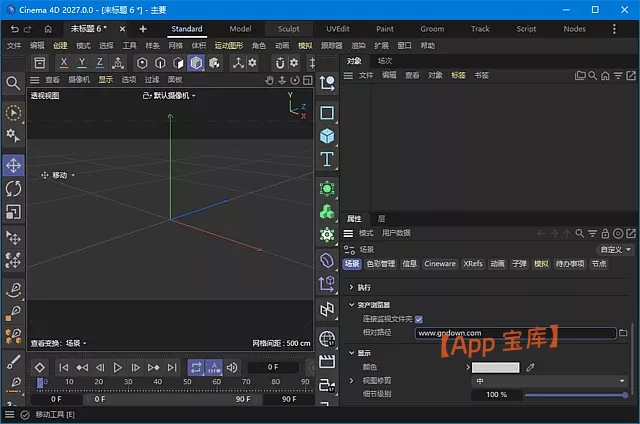Screen dimensions: 640x424
Task: Open the 默认摄像机 camera dropdown
Action: click(169, 95)
